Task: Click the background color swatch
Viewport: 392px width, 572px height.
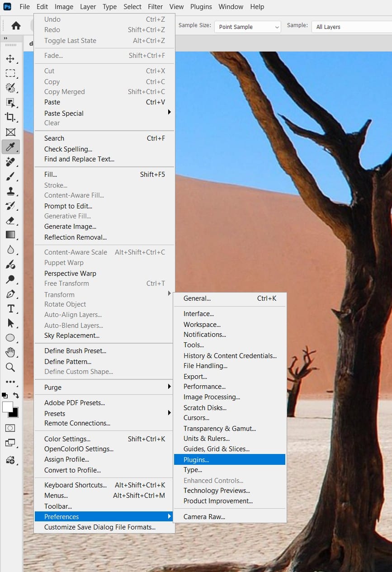Action: coord(15,414)
